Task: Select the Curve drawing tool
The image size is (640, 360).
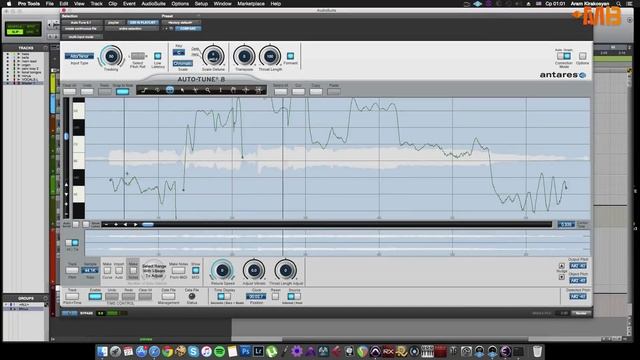Action: [x=157, y=90]
